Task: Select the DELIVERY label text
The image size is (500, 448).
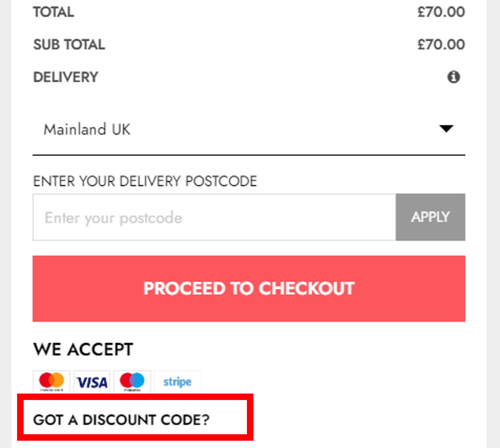Action: click(66, 77)
